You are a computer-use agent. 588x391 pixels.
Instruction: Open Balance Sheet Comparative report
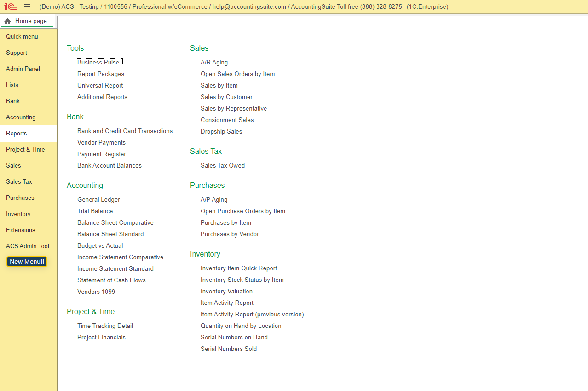(115, 223)
